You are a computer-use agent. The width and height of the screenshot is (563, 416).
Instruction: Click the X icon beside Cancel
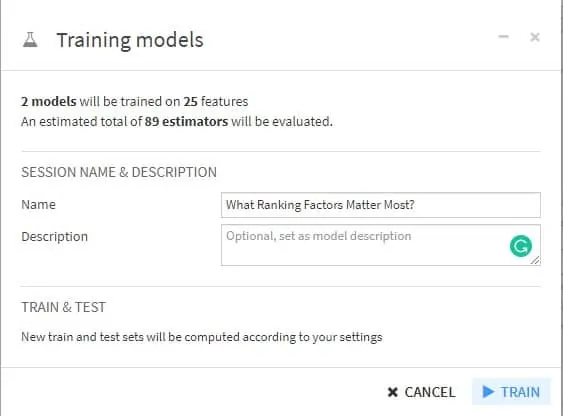393,392
